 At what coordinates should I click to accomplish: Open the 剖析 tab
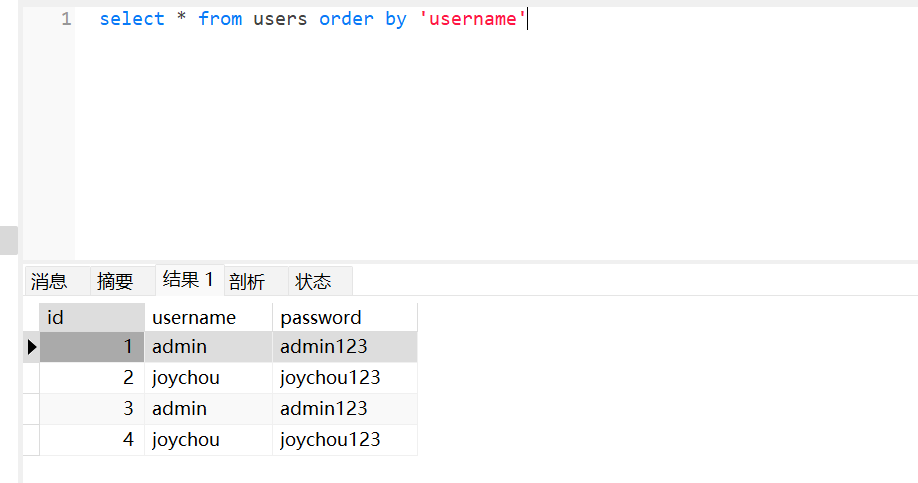[247, 281]
